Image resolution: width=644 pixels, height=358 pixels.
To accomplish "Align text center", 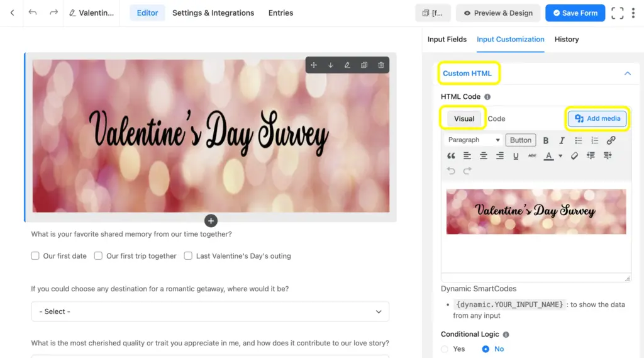I will 484,156.
